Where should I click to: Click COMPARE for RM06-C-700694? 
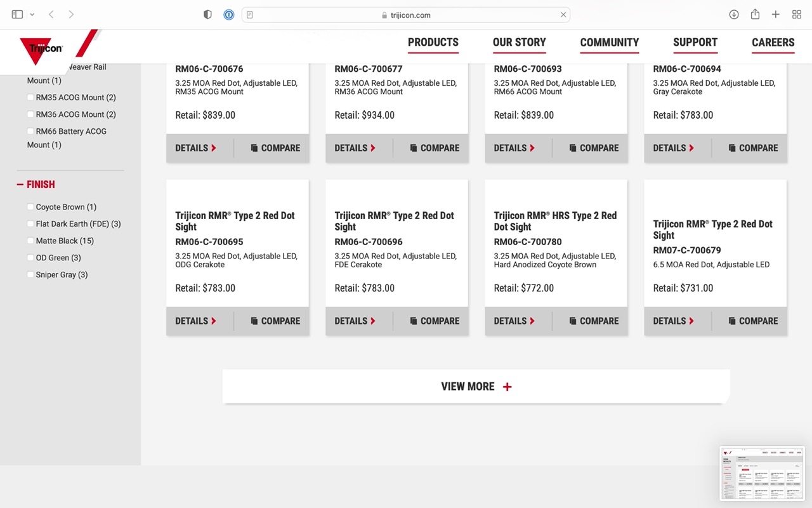(x=753, y=148)
